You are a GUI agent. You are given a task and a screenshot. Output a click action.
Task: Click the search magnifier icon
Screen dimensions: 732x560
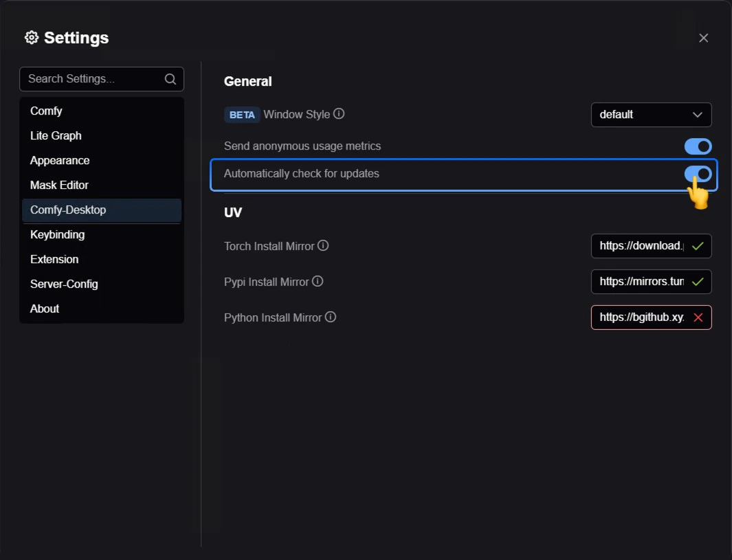[170, 79]
